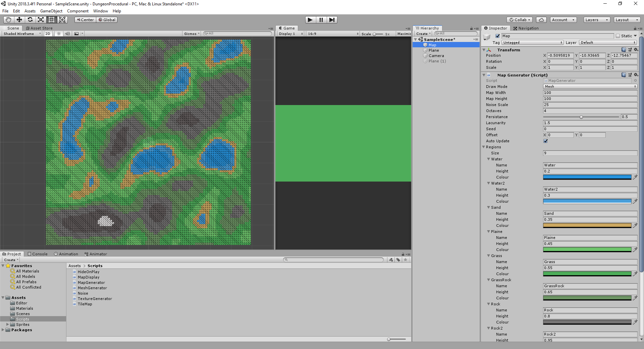The height and width of the screenshot is (349, 644).
Task: Collapse the Water region foldout
Action: [489, 159]
